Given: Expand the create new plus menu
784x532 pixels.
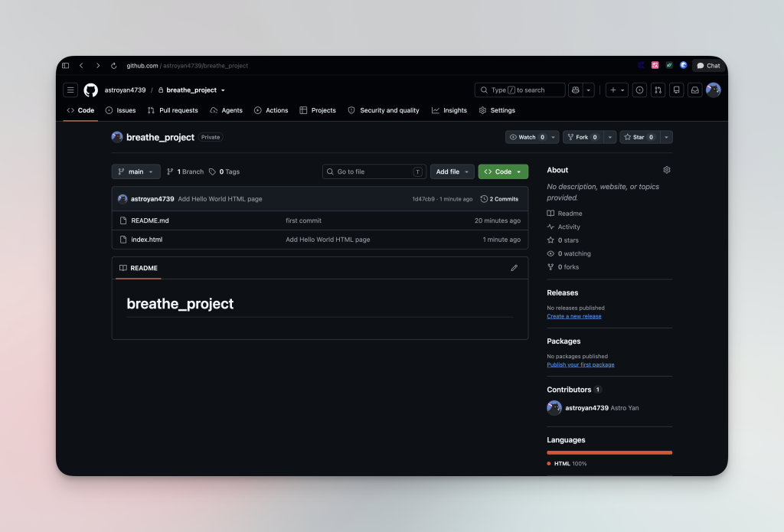Looking at the screenshot, I should point(617,90).
